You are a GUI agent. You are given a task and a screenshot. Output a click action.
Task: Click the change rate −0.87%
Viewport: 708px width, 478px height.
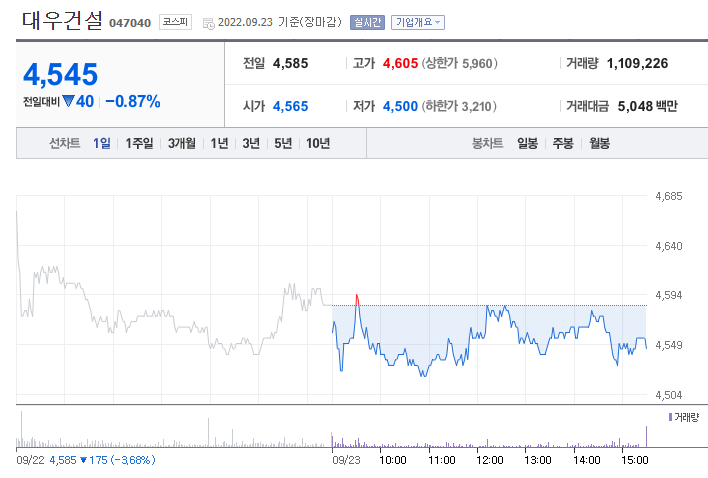133,102
